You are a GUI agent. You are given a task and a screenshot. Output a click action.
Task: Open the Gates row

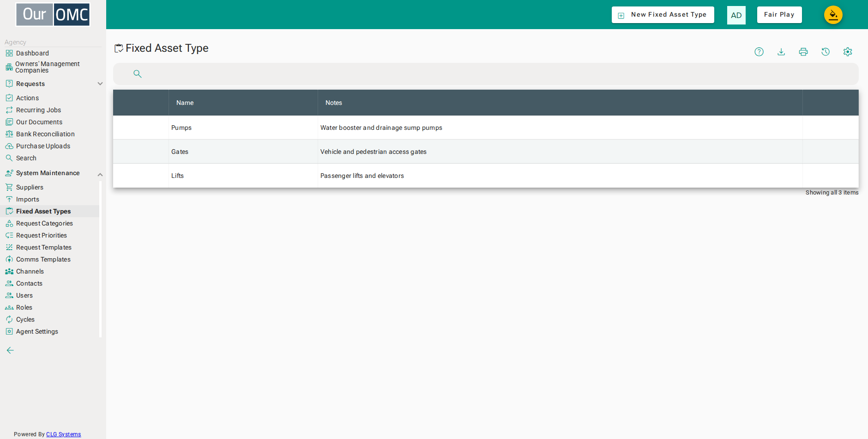point(486,152)
